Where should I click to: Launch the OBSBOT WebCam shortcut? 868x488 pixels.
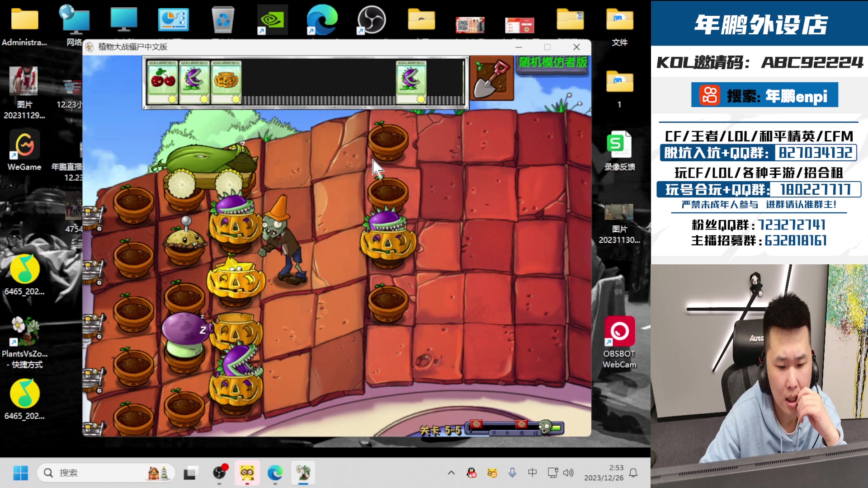tap(619, 343)
